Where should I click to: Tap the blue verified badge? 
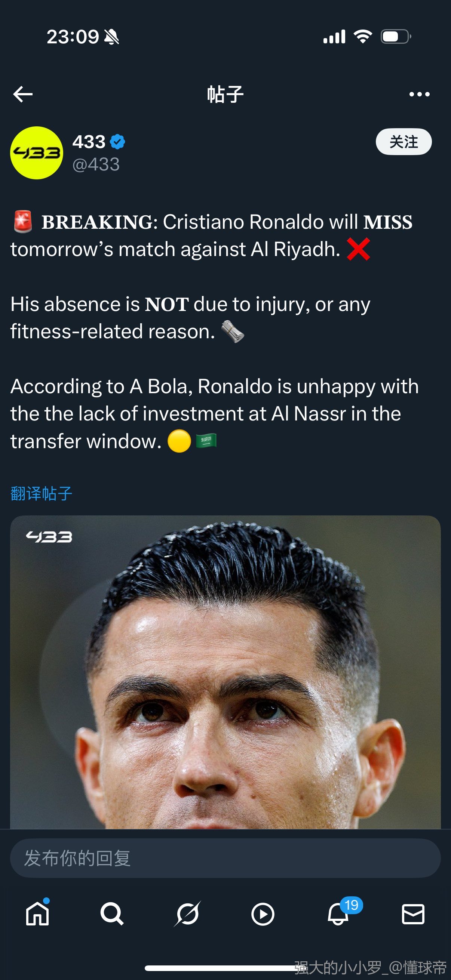click(117, 142)
